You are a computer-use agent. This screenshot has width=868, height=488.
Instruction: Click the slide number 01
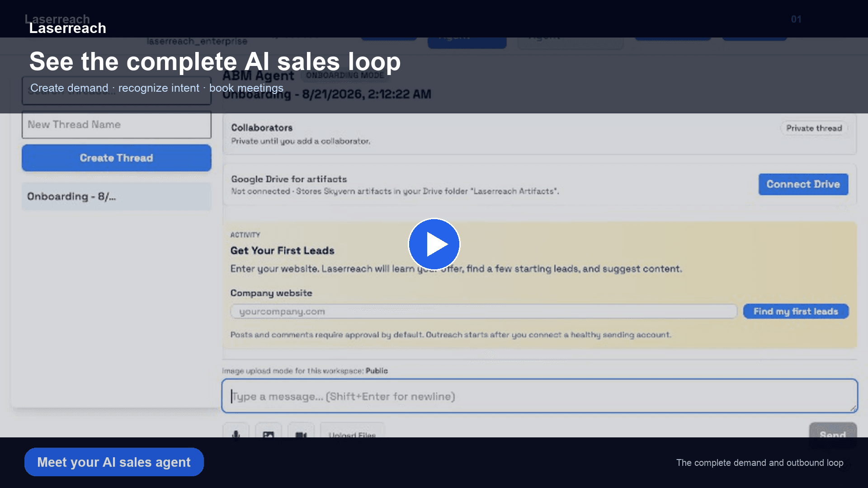tap(796, 19)
